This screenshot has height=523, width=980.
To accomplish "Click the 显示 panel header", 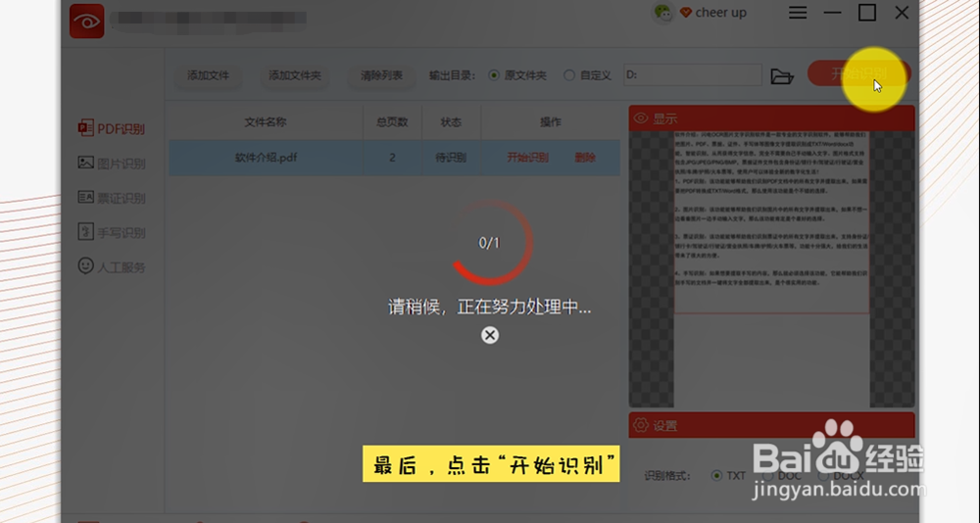I will click(x=772, y=119).
